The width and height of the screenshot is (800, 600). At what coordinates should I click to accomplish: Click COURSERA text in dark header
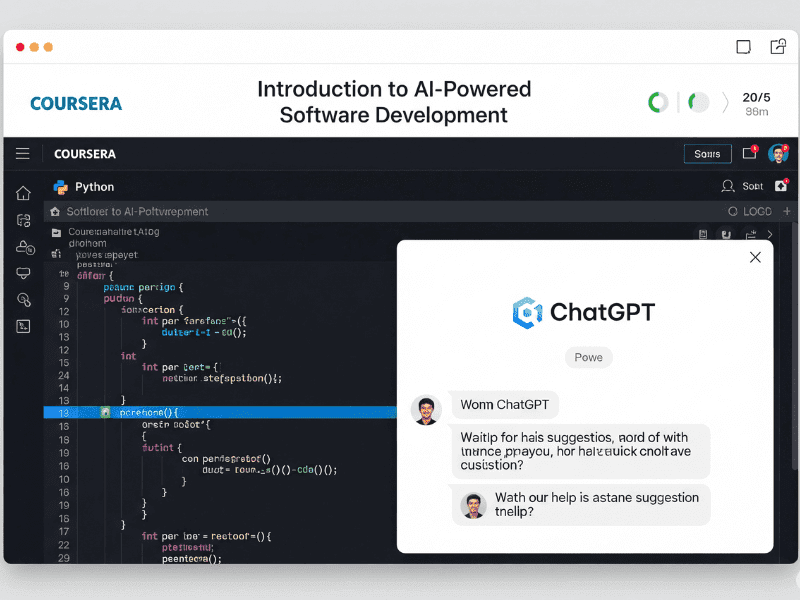tap(85, 154)
